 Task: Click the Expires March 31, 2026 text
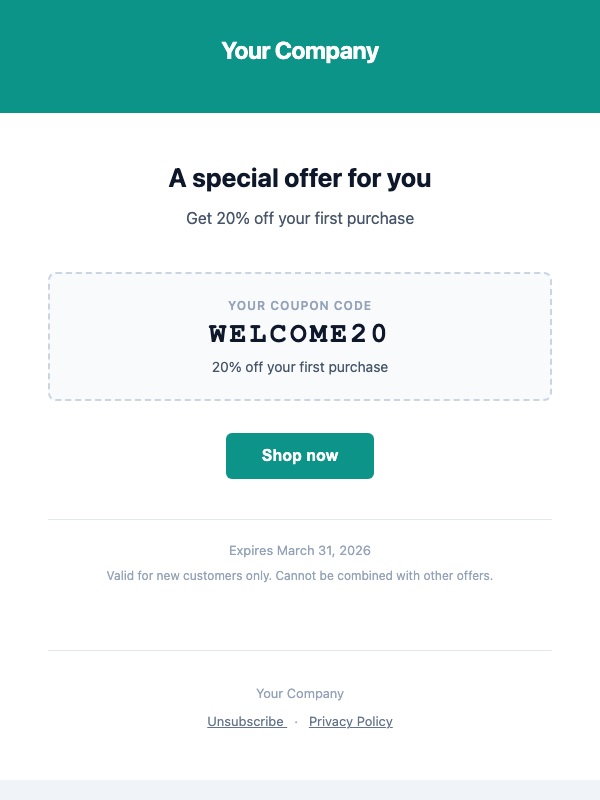click(300, 550)
